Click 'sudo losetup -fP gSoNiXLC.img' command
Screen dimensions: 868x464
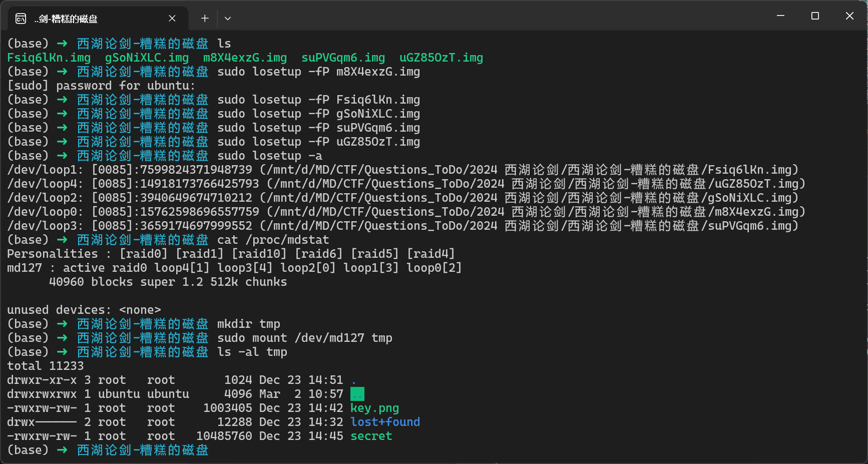coord(319,114)
